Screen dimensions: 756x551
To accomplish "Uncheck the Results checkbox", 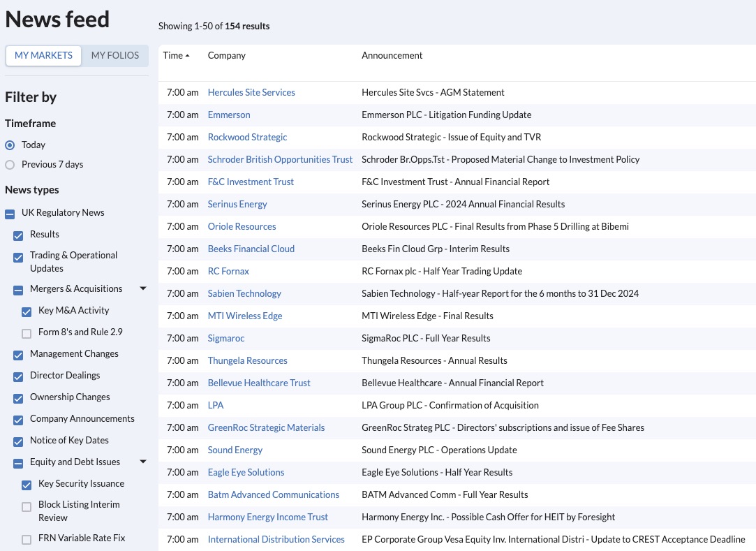I will [18, 236].
